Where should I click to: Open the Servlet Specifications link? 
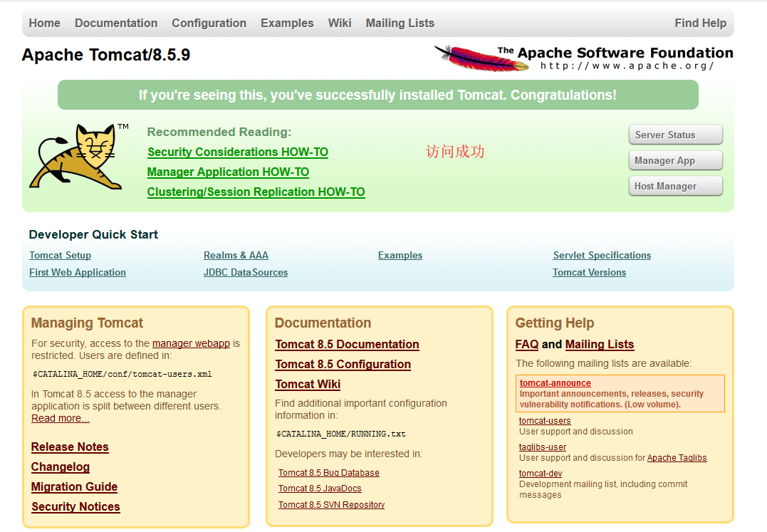(602, 255)
